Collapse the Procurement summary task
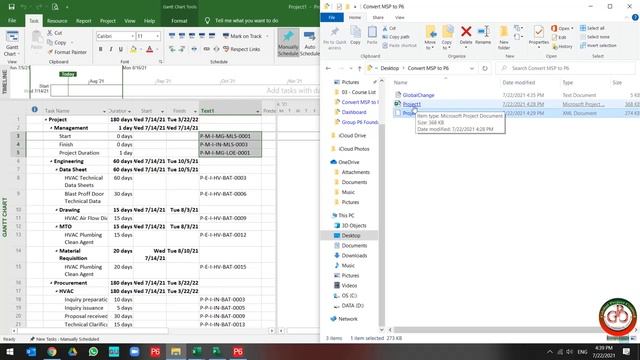 (51, 283)
